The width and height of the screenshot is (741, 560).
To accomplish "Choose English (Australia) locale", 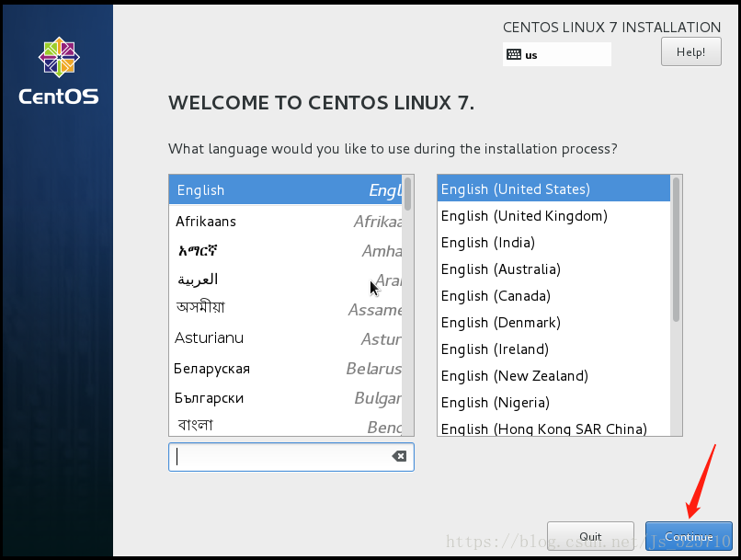I will coord(553,269).
